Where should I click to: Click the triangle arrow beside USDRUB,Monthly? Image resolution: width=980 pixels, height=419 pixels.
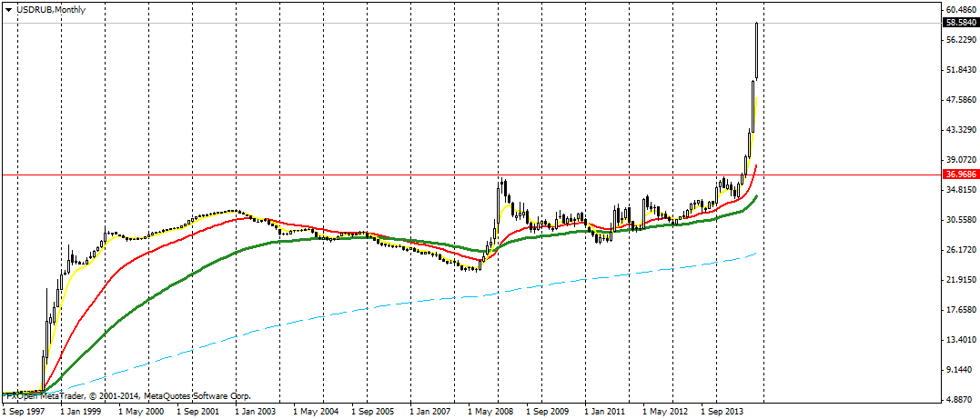[8, 9]
